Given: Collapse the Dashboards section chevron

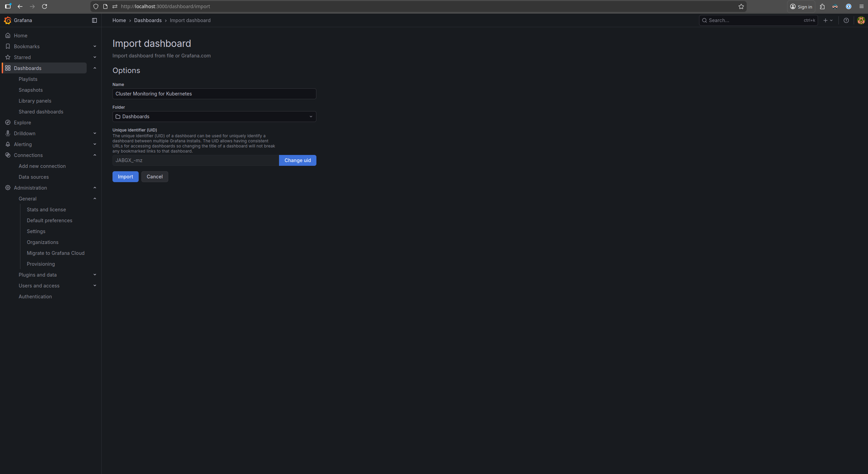Looking at the screenshot, I should 94,68.
